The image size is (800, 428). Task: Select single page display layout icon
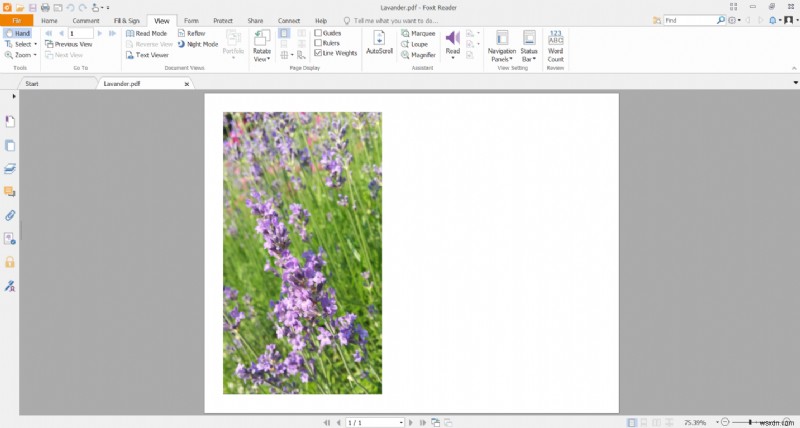click(284, 33)
